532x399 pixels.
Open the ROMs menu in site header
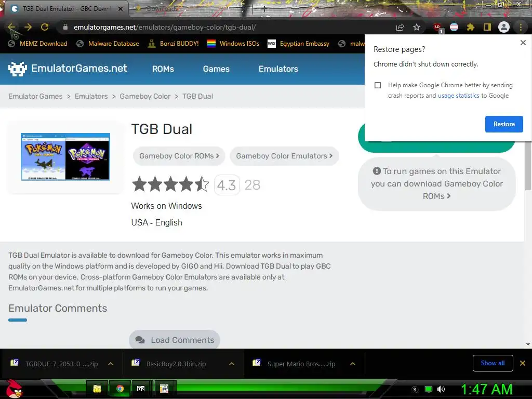pos(163,69)
